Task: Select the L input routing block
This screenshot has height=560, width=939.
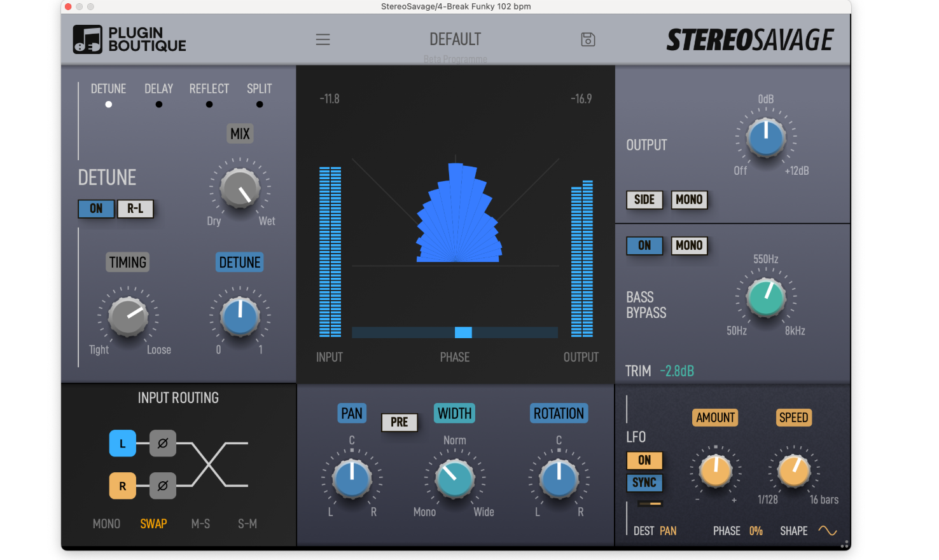Action: (x=123, y=444)
